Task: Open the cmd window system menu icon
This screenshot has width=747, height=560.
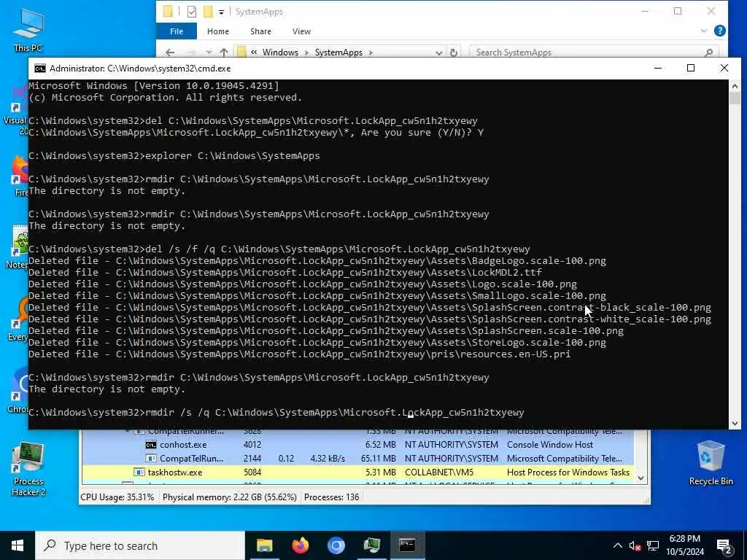Action: (x=40, y=69)
